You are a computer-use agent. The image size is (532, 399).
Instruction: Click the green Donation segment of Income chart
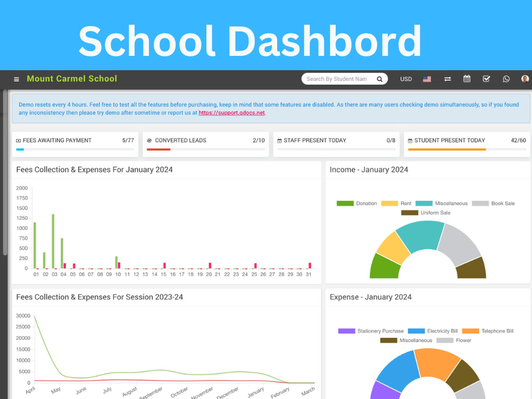click(384, 268)
